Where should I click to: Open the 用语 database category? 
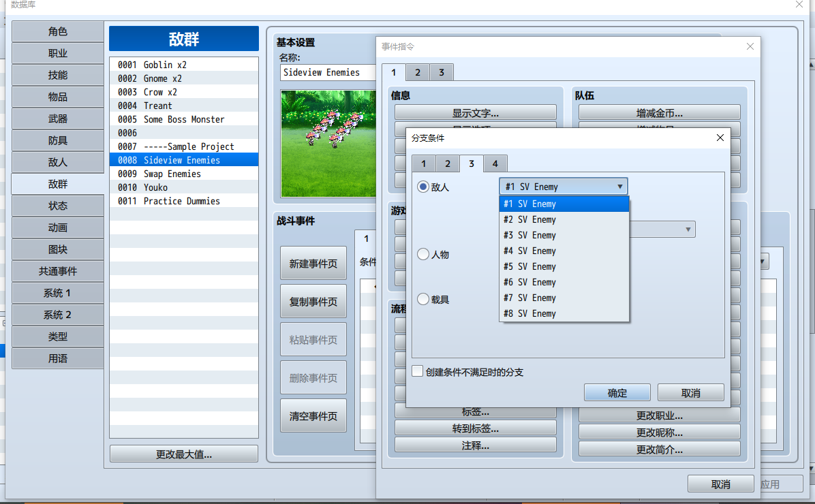pyautogui.click(x=58, y=358)
